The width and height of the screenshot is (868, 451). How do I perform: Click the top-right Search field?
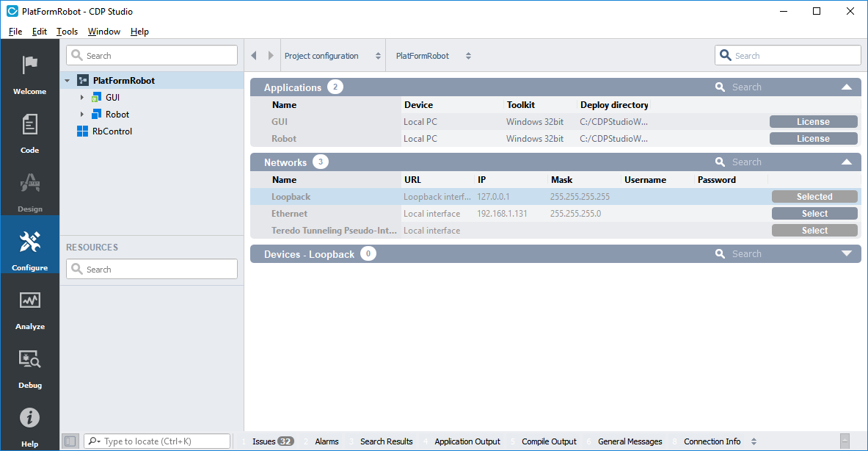tap(788, 55)
